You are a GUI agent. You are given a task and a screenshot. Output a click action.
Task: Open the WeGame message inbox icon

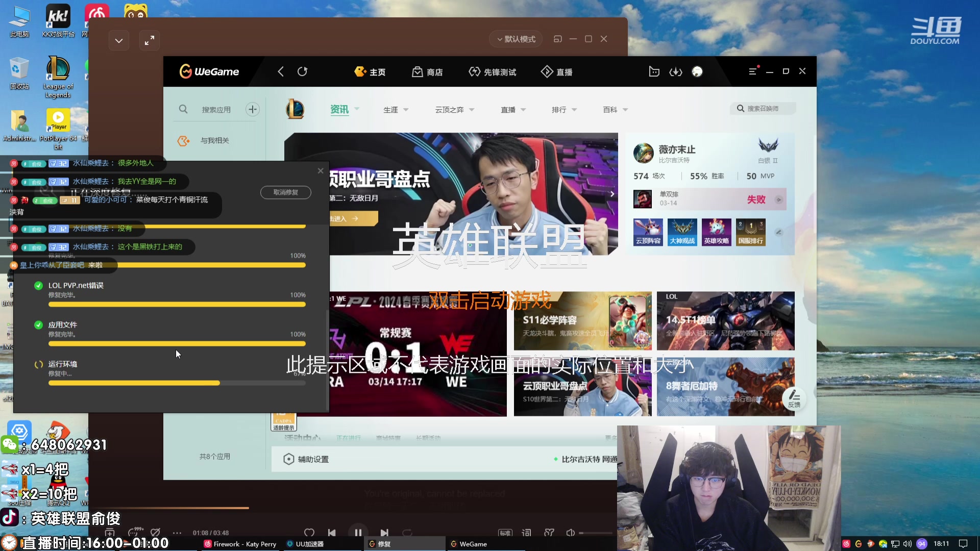(654, 71)
